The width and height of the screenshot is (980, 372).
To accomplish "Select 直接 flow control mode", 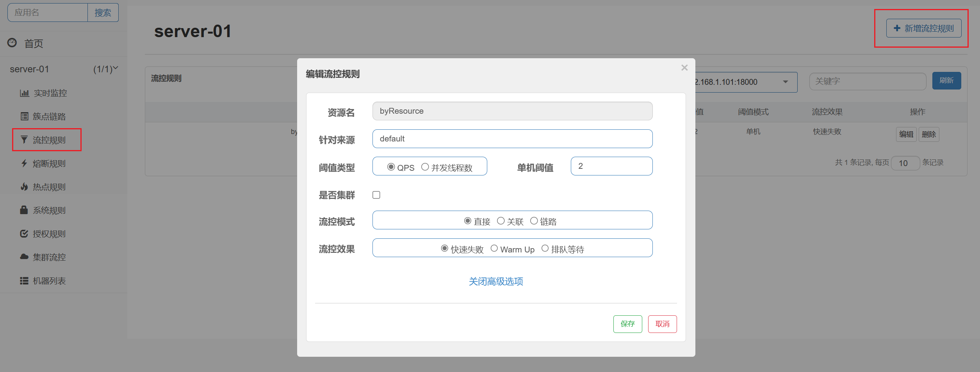I will click(468, 221).
